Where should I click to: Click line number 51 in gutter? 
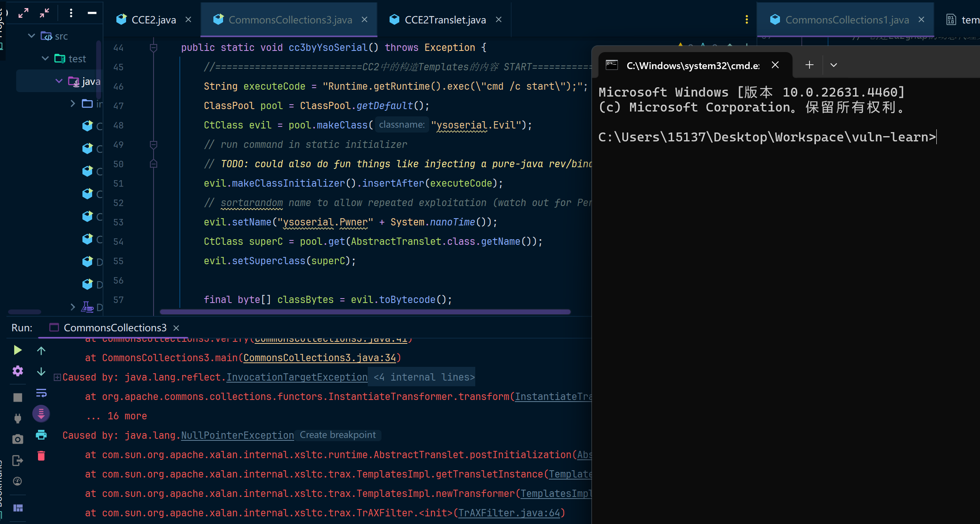pyautogui.click(x=118, y=183)
